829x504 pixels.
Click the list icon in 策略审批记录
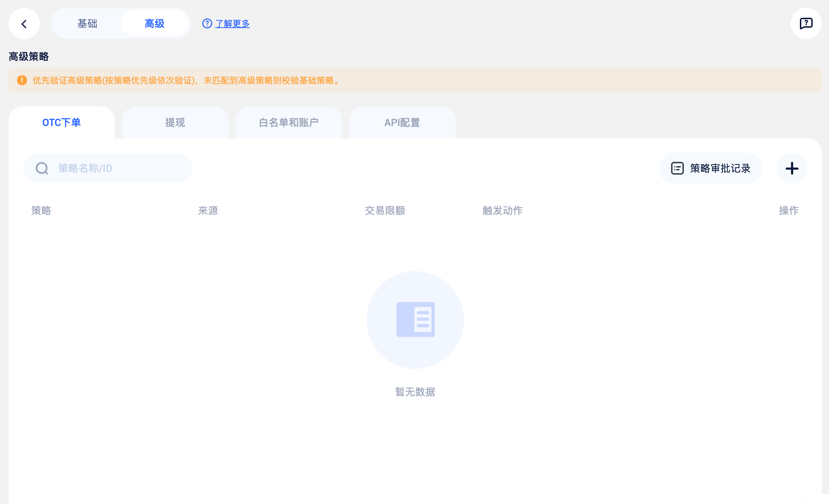pos(677,168)
